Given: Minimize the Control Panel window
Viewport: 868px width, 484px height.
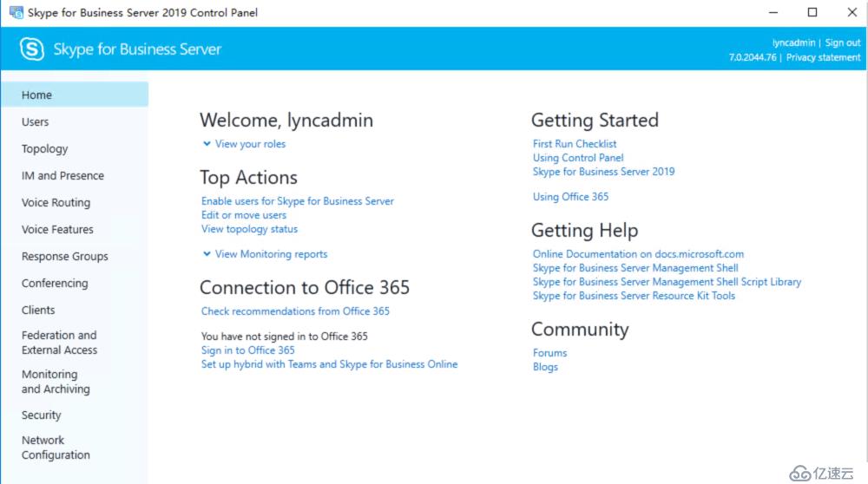Looking at the screenshot, I should point(773,12).
